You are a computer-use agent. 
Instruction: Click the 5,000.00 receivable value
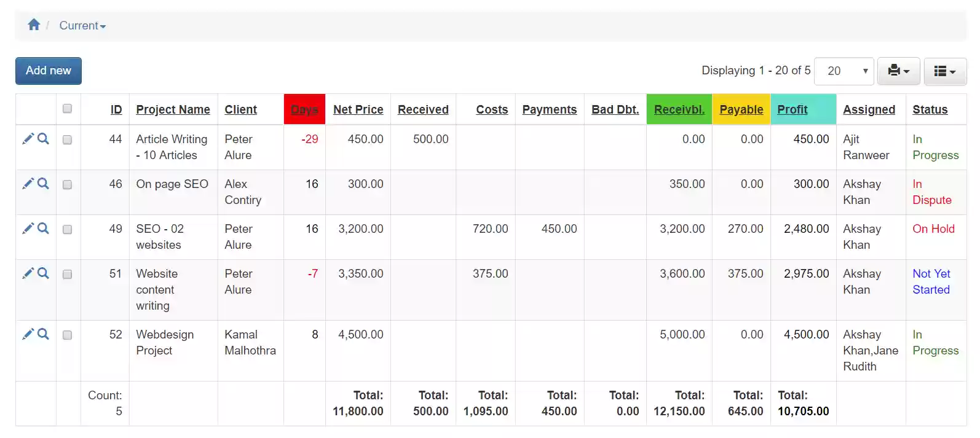(682, 334)
